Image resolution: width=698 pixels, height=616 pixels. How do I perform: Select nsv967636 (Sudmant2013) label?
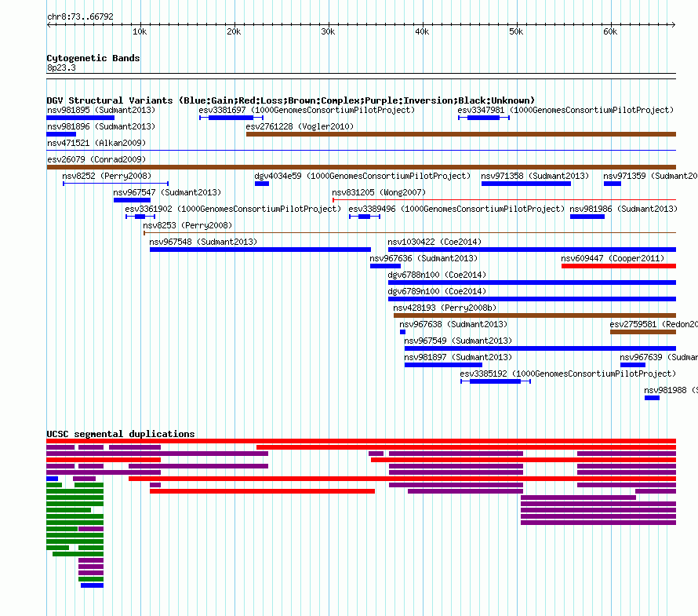pos(424,258)
